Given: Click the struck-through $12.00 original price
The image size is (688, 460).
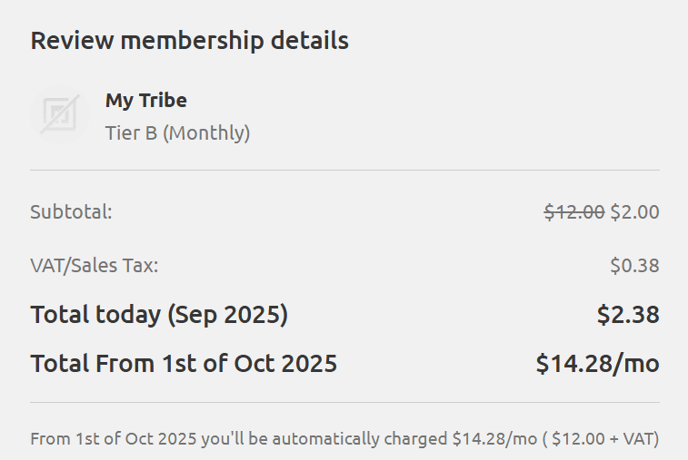Looking at the screenshot, I should 574,212.
